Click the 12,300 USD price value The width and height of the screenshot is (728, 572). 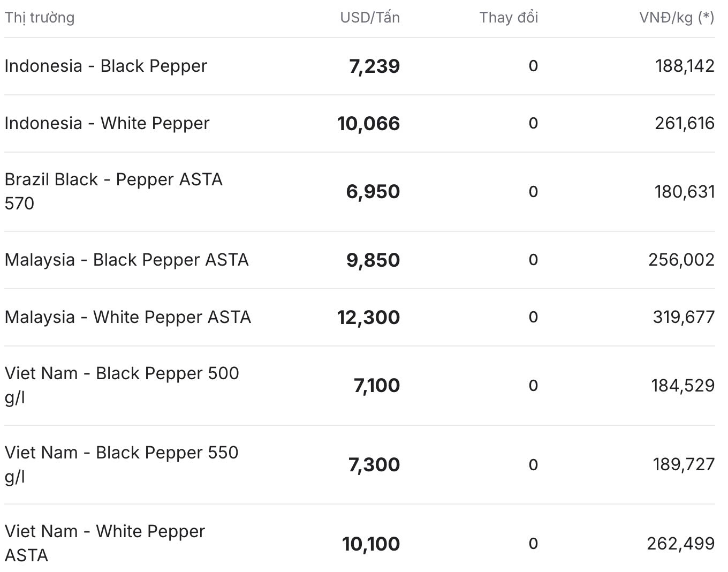tap(368, 318)
